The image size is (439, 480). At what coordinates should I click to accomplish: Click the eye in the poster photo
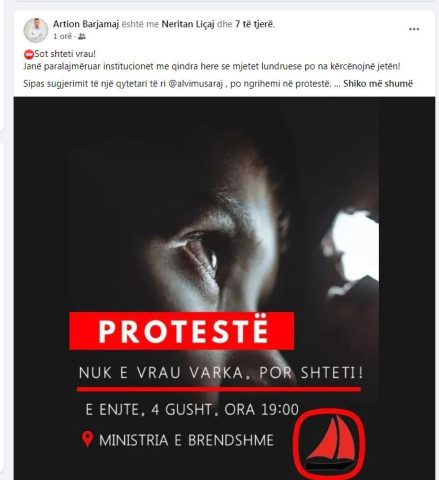[202, 255]
